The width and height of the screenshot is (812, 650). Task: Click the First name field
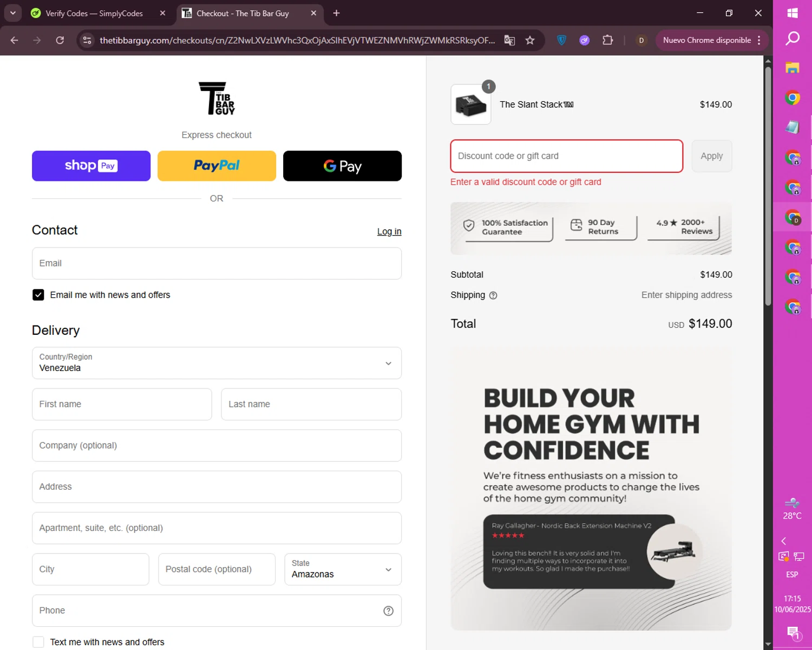(x=122, y=404)
